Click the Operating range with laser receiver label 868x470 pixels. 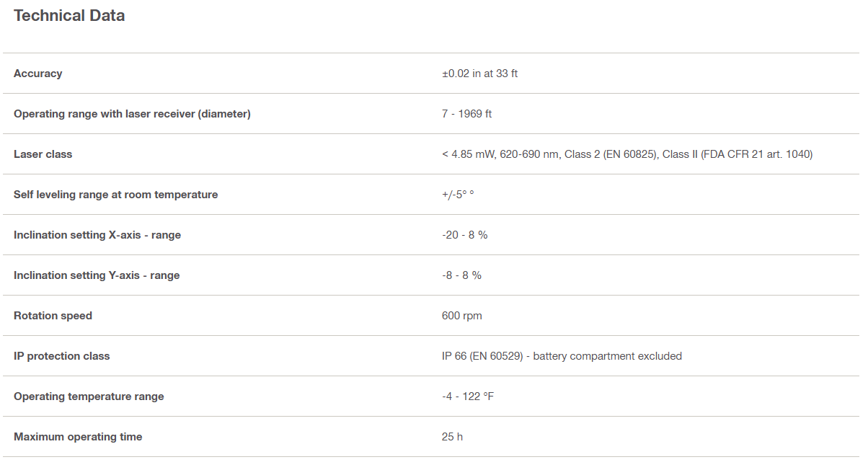pyautogui.click(x=132, y=114)
